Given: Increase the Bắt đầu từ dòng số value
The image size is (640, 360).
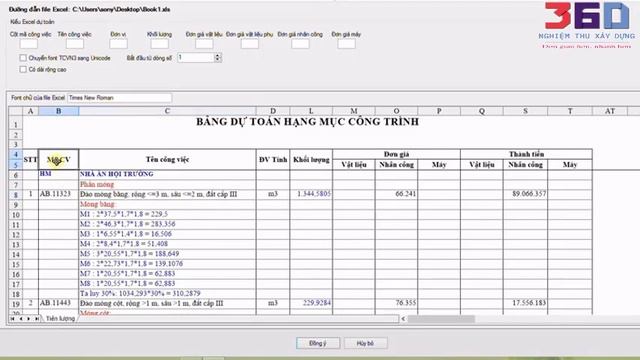Looking at the screenshot, I should pos(218,56).
